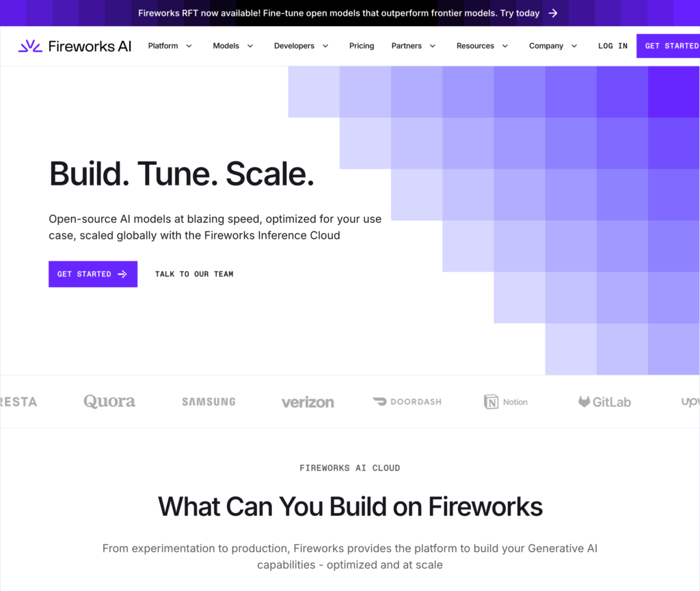Expand the Company menu
Viewport: 700px width, 591px height.
pos(553,46)
